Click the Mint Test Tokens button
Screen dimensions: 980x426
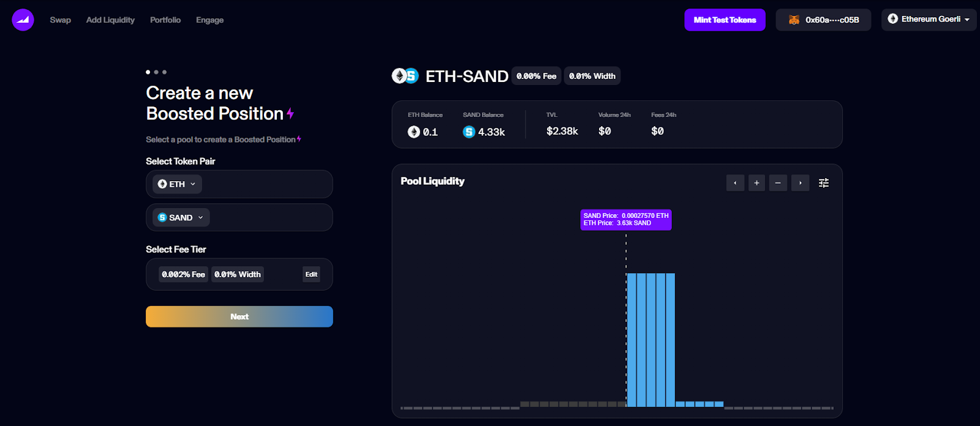(725, 20)
